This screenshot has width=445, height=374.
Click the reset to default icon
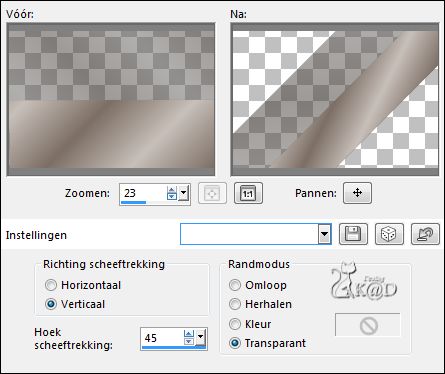(425, 234)
